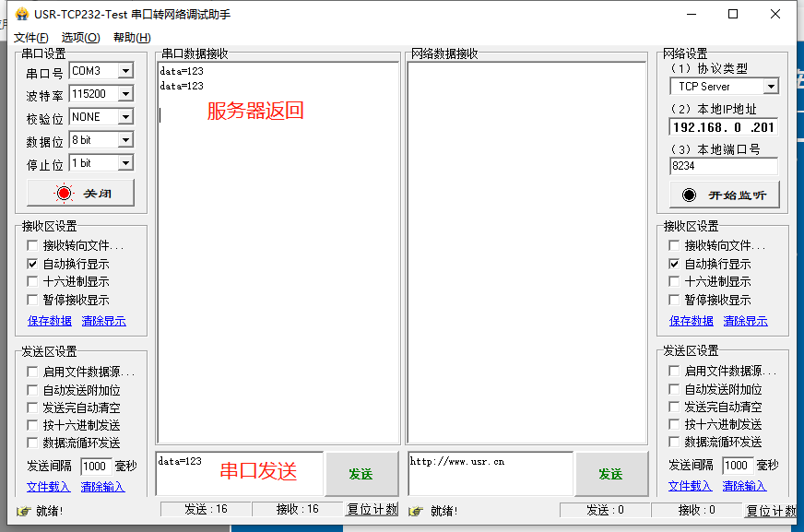Screen dimensions: 804x532
Task: Expand the COM3 serial port dropdown
Action: click(x=125, y=71)
